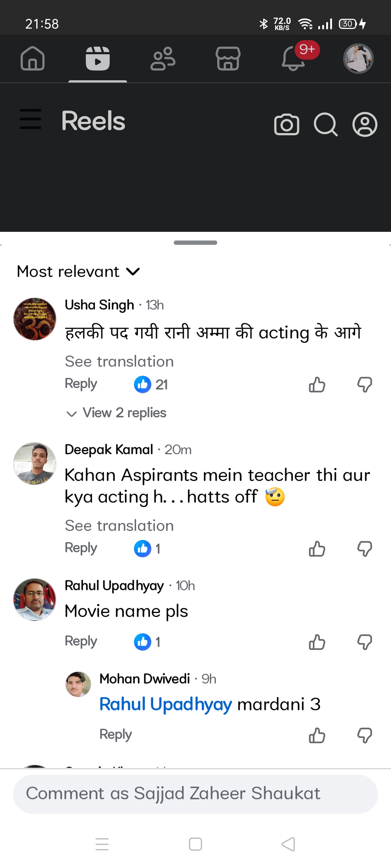Tap the Rahul Upadhyay mention link
Viewport: 391px width, 868px height.
click(x=165, y=704)
